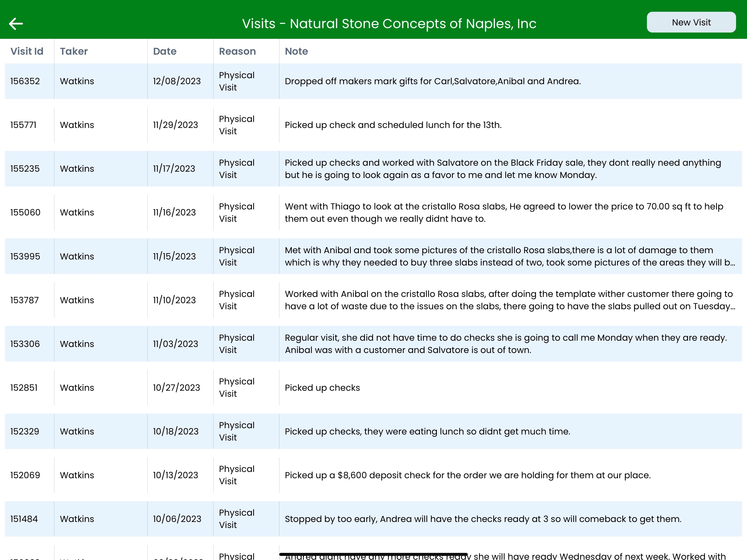Tap the back arrow icon
This screenshot has height=560, width=747.
(x=16, y=24)
